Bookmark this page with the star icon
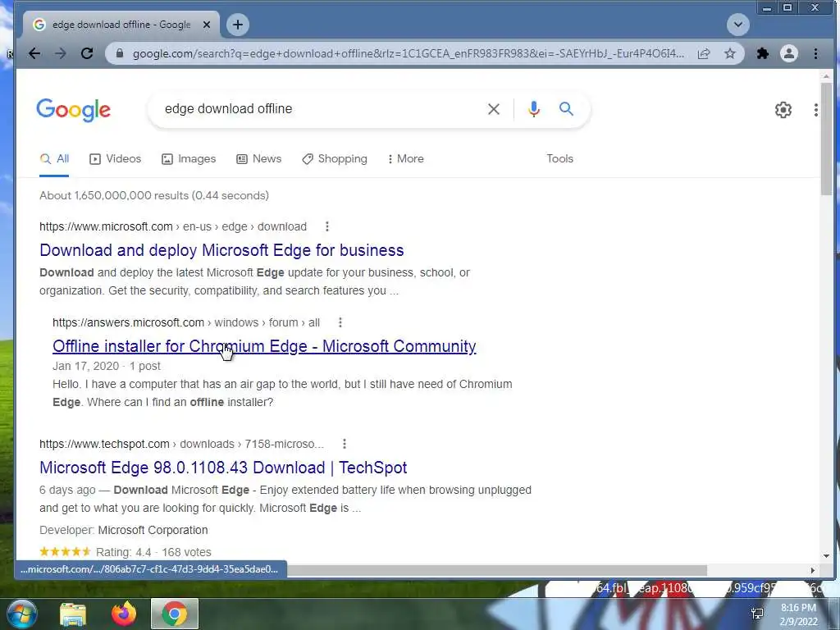The image size is (840, 630). [x=729, y=53]
